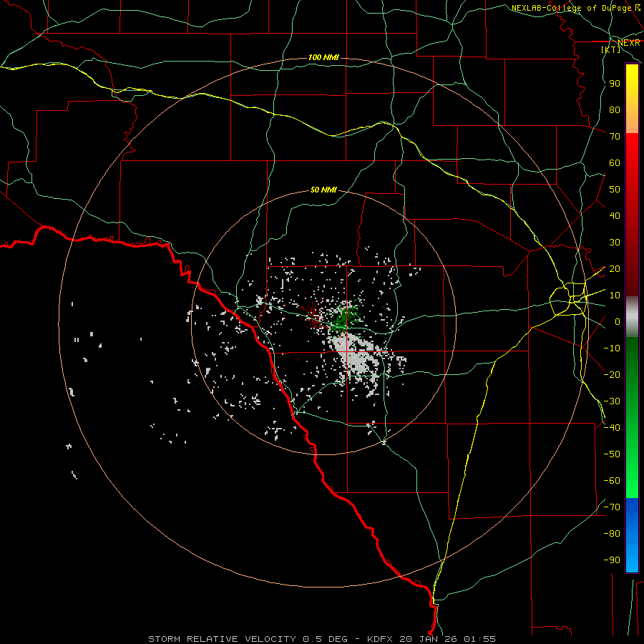644x644 pixels.
Task: Select the 50 velocity scale value
Action: point(615,190)
